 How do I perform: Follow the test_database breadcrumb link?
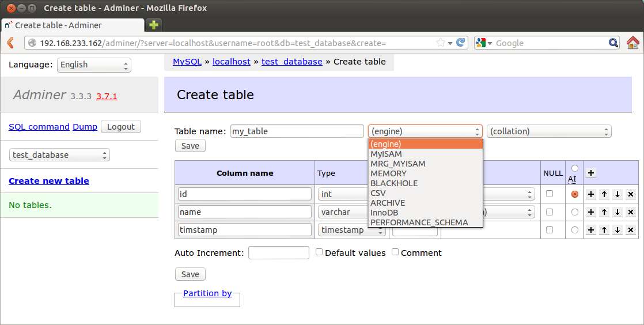coord(292,62)
